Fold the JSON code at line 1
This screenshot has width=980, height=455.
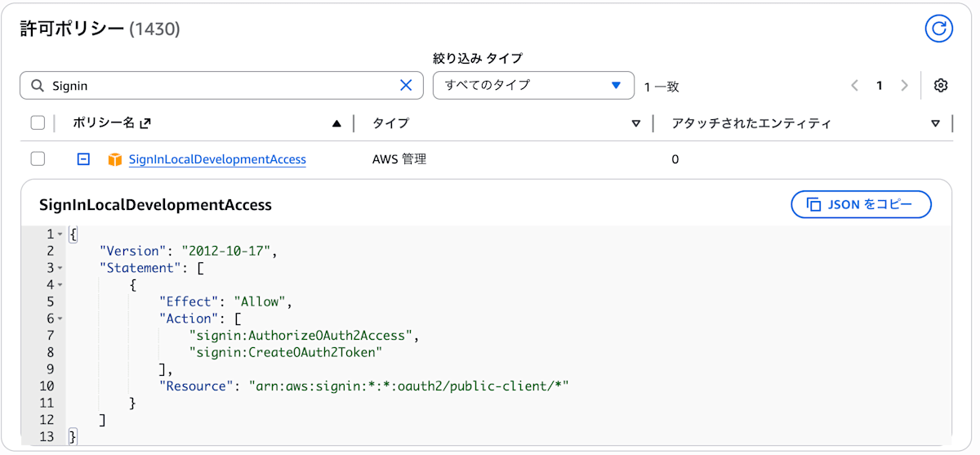(60, 234)
